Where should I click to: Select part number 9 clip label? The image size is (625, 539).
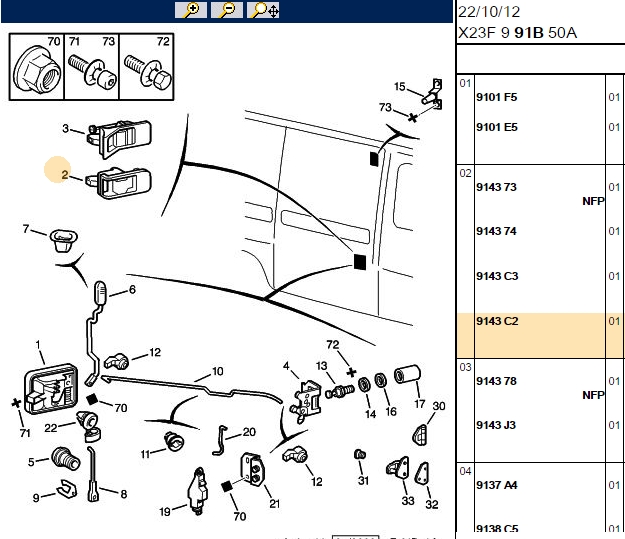coord(36,498)
